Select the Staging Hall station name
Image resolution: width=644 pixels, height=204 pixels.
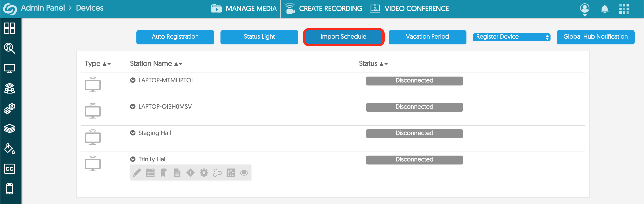click(x=155, y=133)
